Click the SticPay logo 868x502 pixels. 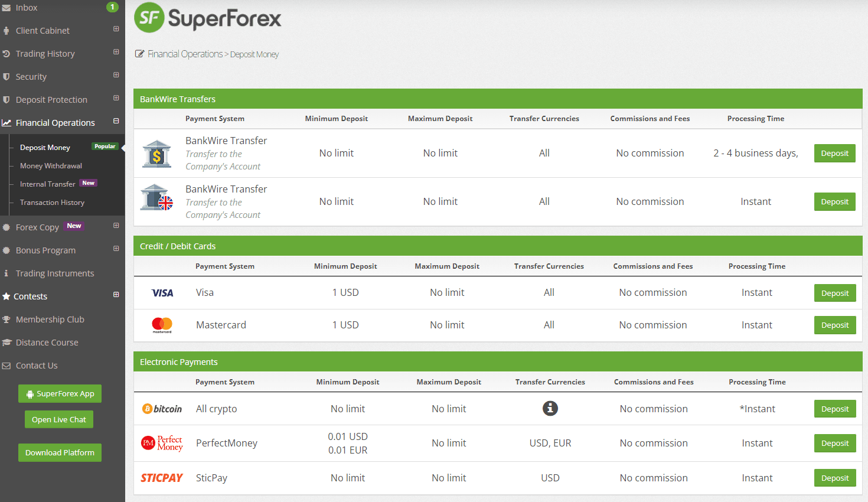(x=162, y=478)
